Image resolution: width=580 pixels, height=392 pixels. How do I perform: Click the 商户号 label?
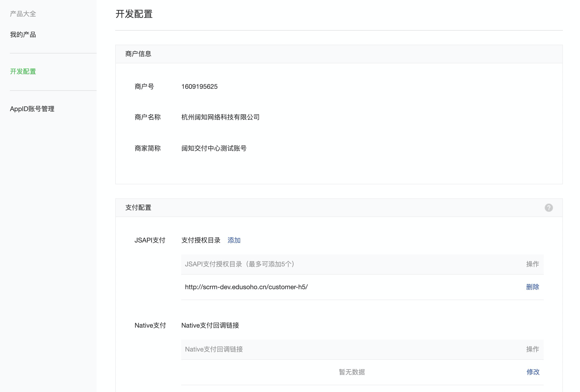pyautogui.click(x=144, y=86)
